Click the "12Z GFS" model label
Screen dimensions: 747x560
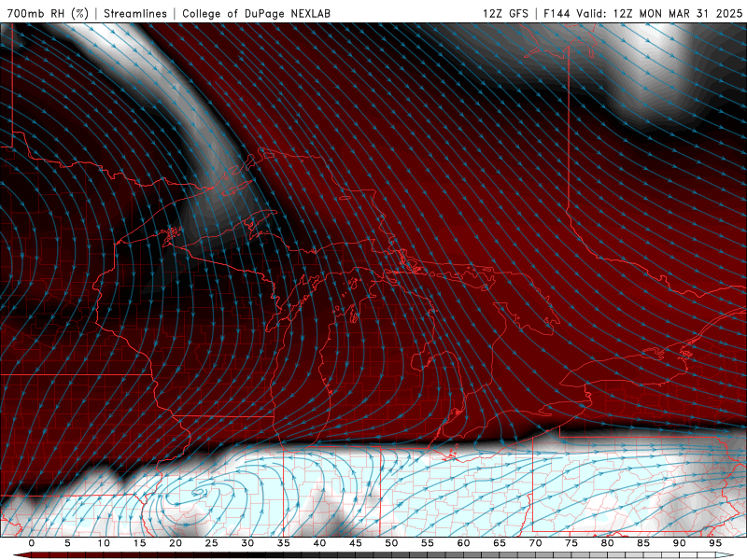tap(505, 13)
